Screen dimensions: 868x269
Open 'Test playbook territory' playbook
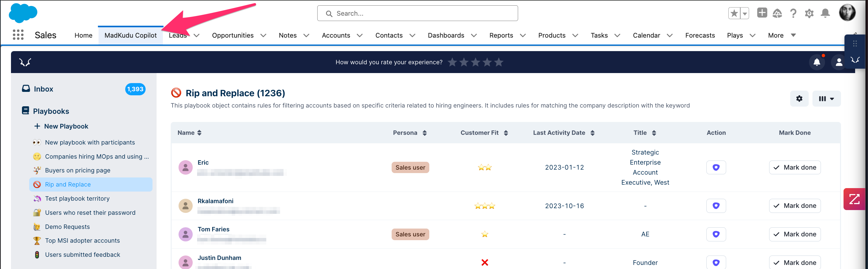point(78,199)
